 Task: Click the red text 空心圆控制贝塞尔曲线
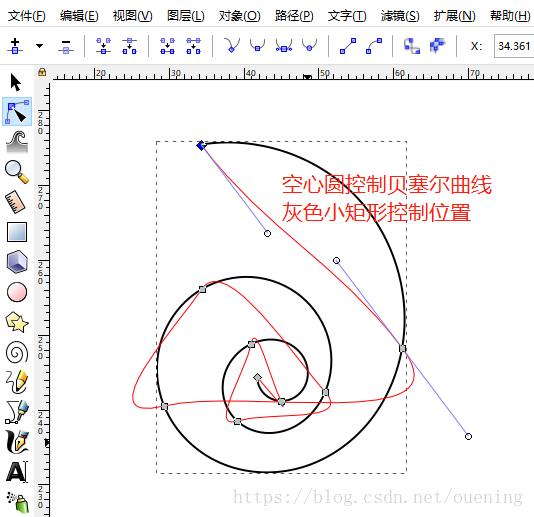tap(387, 185)
